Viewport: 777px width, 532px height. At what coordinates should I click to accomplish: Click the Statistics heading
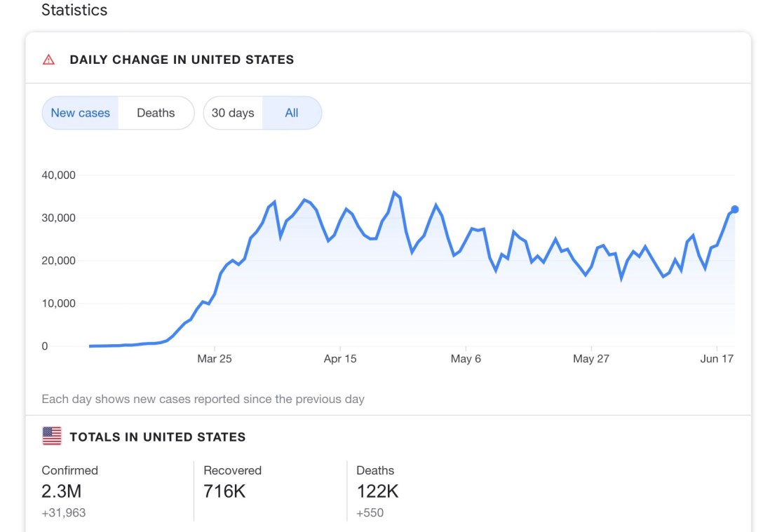coord(74,11)
